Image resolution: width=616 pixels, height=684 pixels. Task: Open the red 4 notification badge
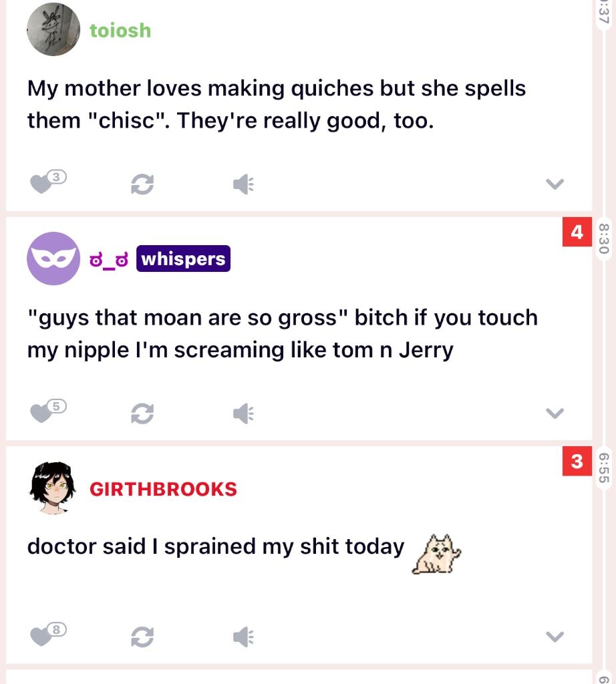(577, 232)
